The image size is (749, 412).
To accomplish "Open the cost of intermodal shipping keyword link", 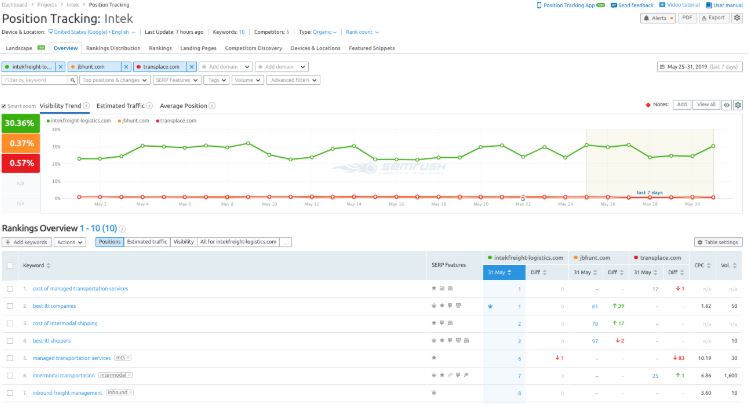I will pyautogui.click(x=65, y=323).
